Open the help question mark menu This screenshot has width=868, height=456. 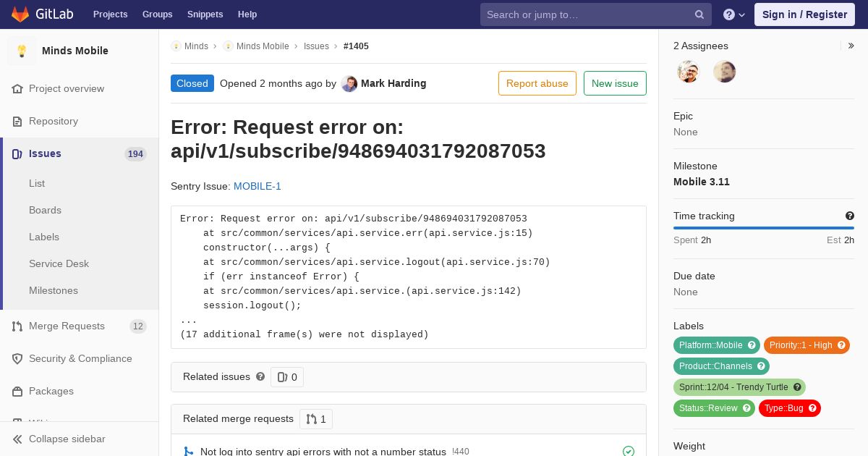pos(734,14)
